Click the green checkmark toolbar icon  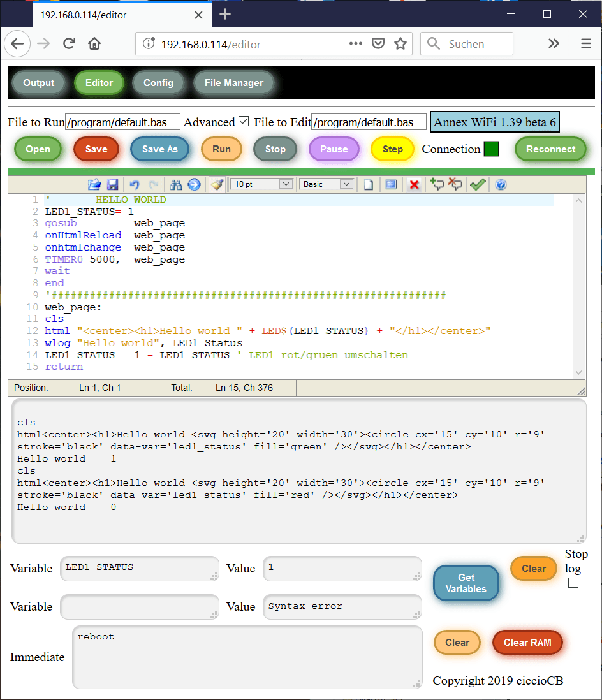coord(477,184)
